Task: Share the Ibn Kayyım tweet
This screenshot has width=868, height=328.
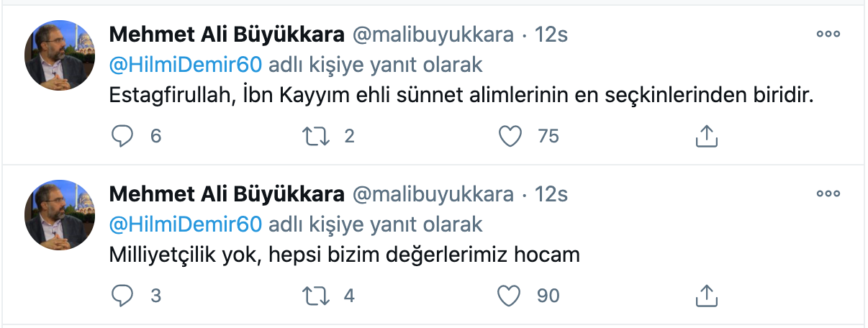Action: (706, 136)
